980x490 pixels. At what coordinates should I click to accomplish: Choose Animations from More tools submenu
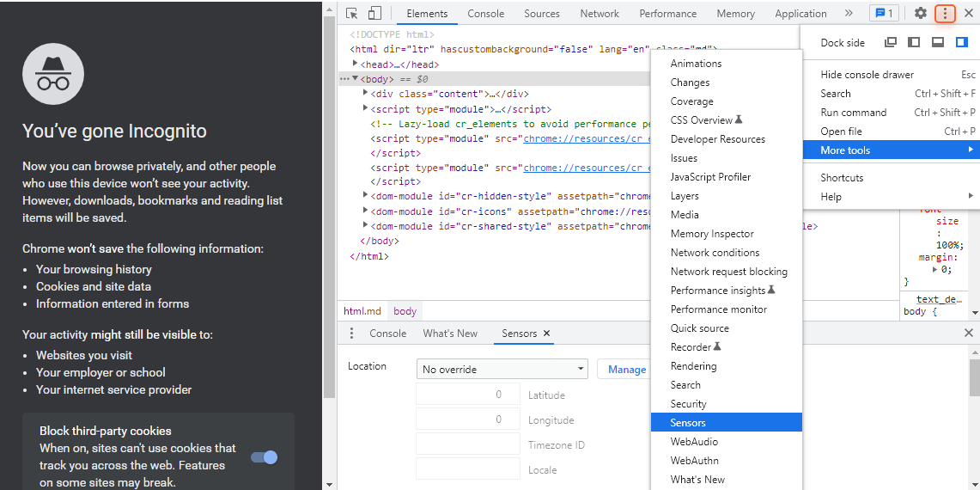coord(727,64)
